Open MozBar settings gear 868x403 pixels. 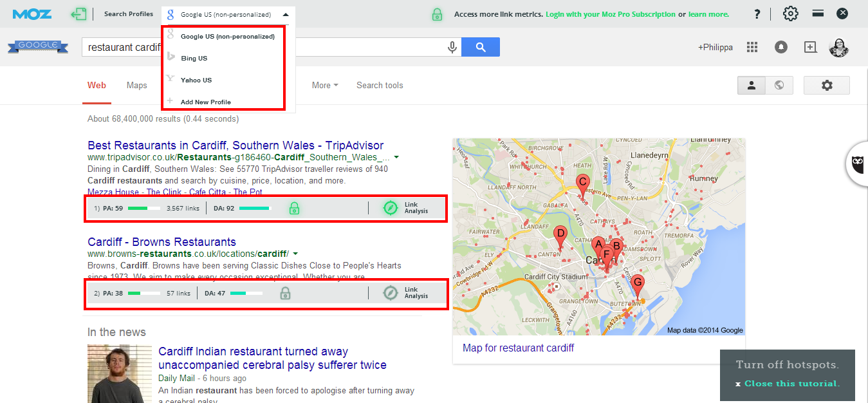(x=790, y=14)
